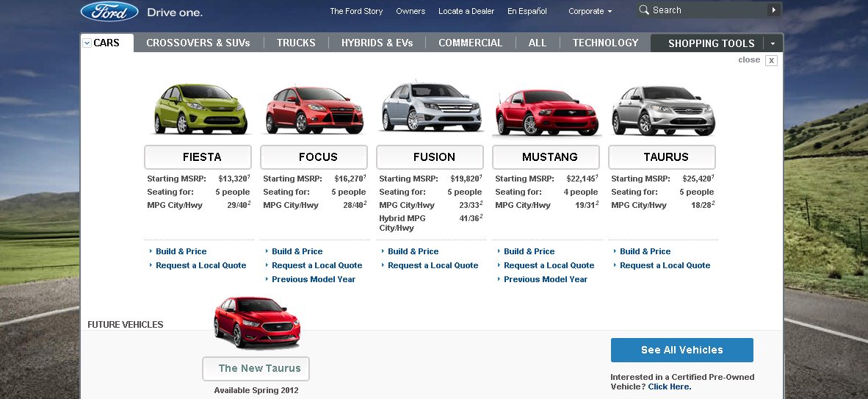Click Fiesta MPG value 29/40

(x=239, y=205)
